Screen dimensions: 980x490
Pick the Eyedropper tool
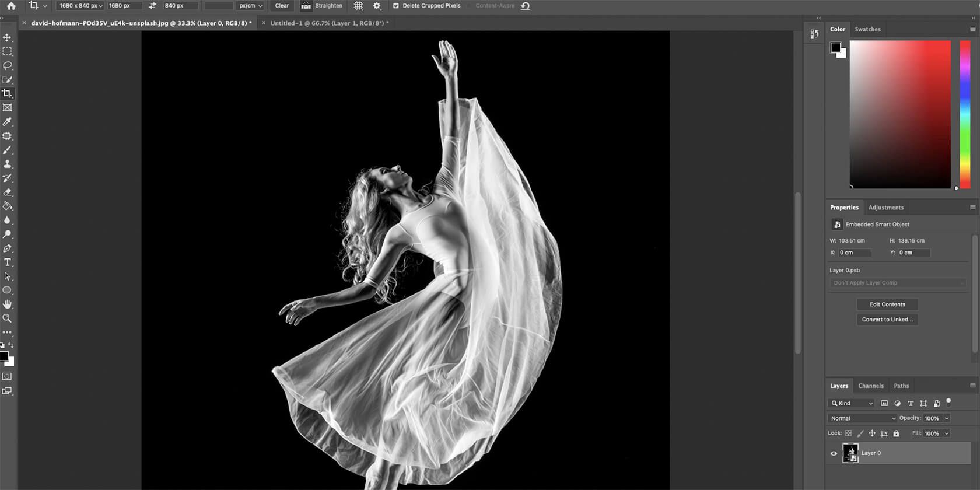(x=7, y=122)
